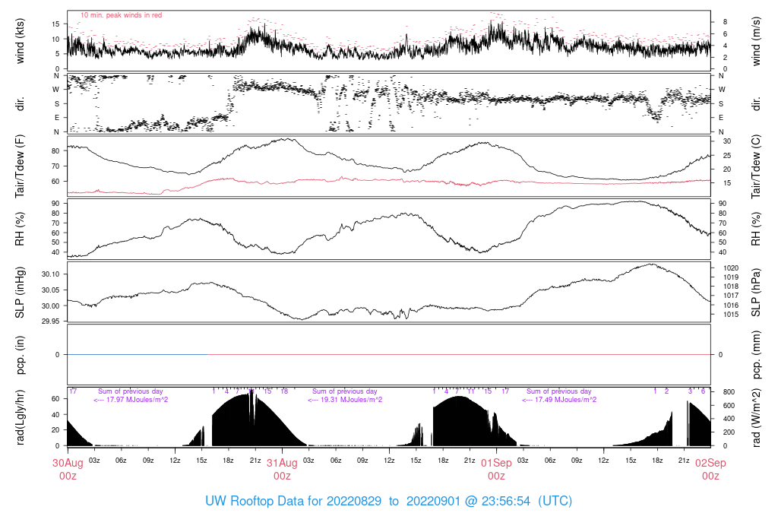Click the 'Tair/Tdew (F)' axis label
This screenshot has height=532, width=778.
[20, 166]
